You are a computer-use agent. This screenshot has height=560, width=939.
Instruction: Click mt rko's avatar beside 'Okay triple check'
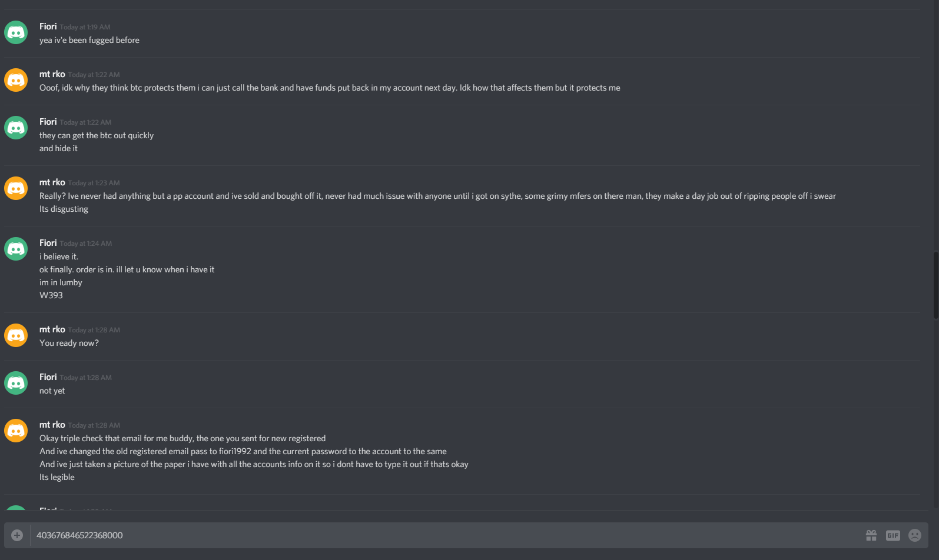[16, 431]
